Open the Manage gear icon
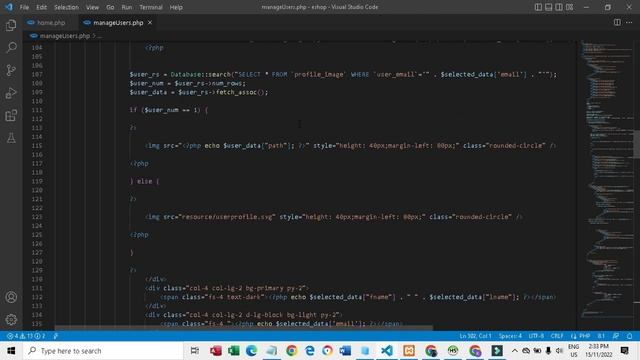 (11, 319)
